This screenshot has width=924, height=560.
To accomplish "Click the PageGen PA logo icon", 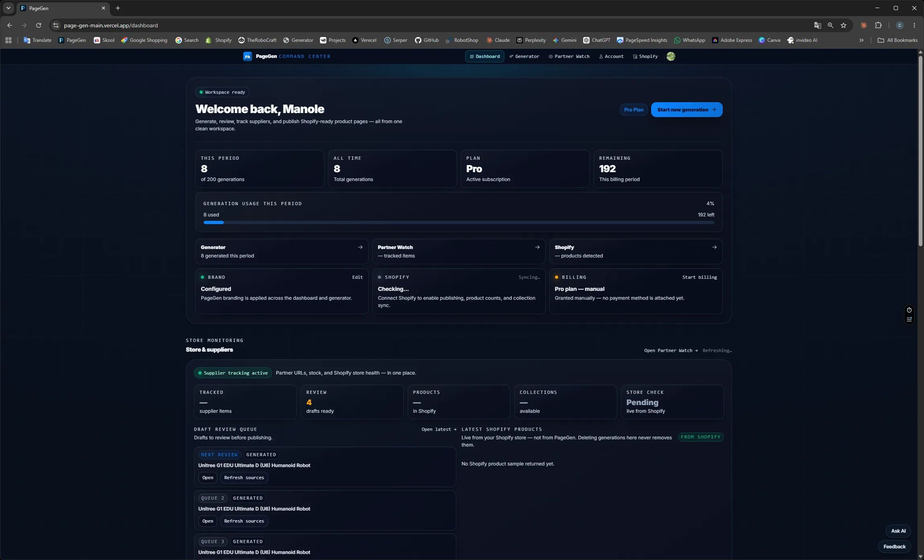I will [x=248, y=57].
